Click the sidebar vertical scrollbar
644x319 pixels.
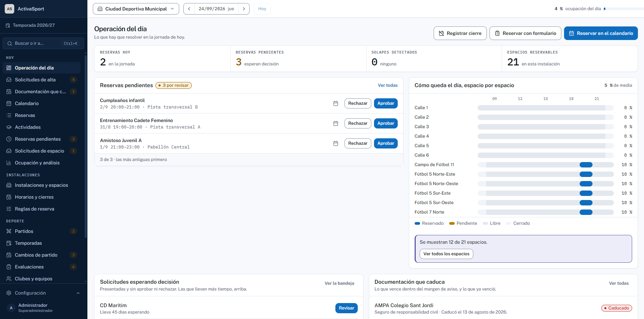(86, 146)
